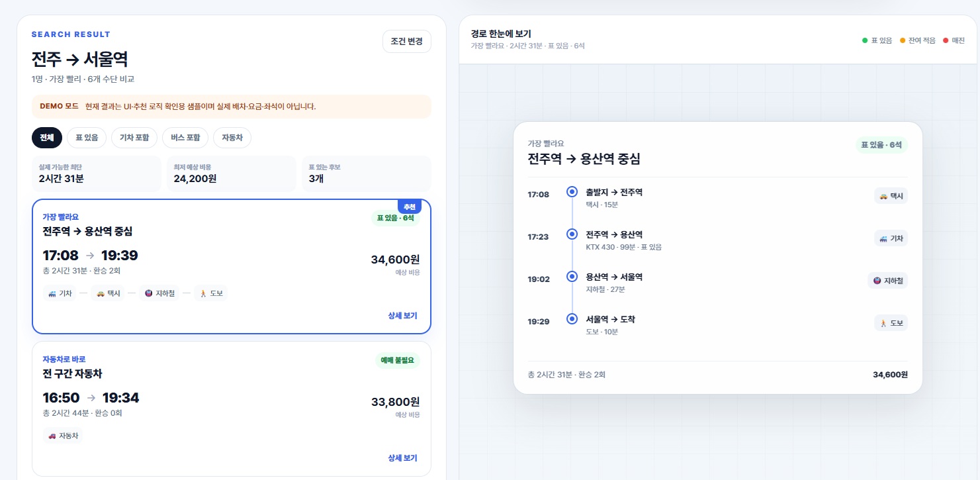980x480 pixels.
Task: Show only 버스 포함 routes
Action: 185,138
